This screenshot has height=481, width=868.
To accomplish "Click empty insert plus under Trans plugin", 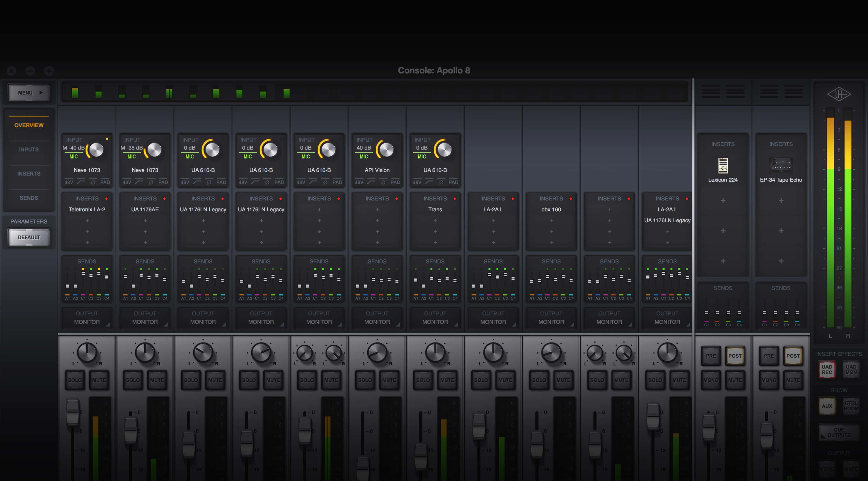I will [435, 221].
